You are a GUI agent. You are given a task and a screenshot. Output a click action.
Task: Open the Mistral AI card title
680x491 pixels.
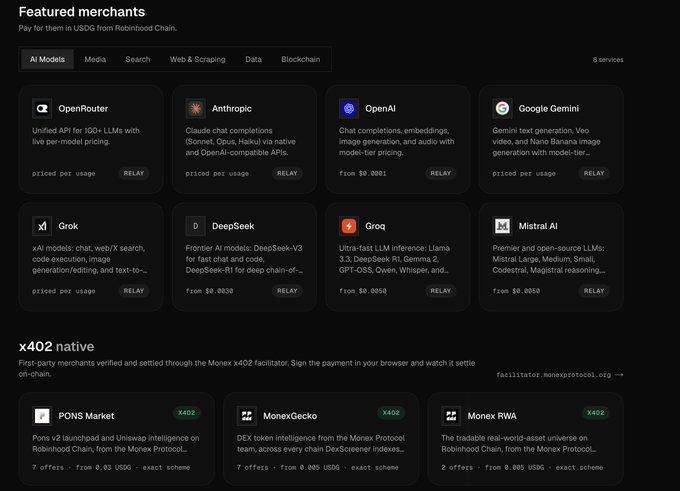click(538, 226)
